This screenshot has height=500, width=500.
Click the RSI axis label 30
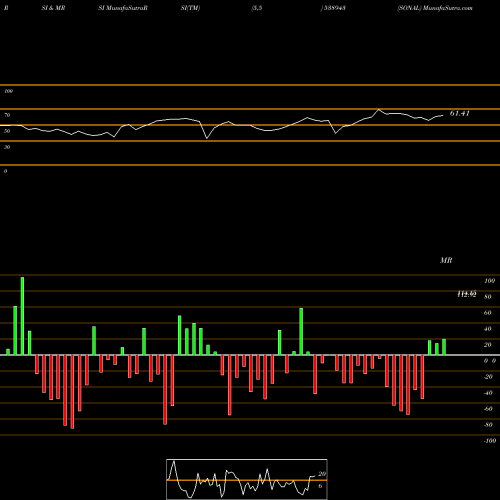tap(7, 147)
